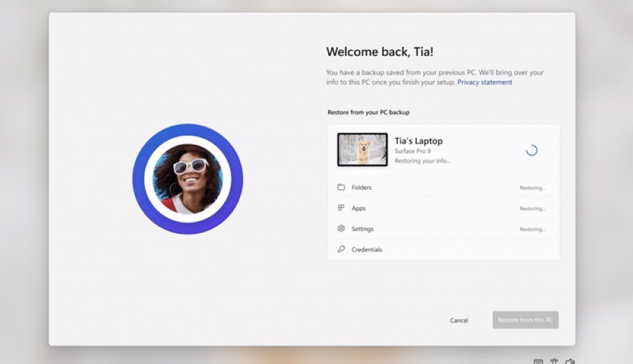Click the spinning restore progress indicator

(532, 150)
